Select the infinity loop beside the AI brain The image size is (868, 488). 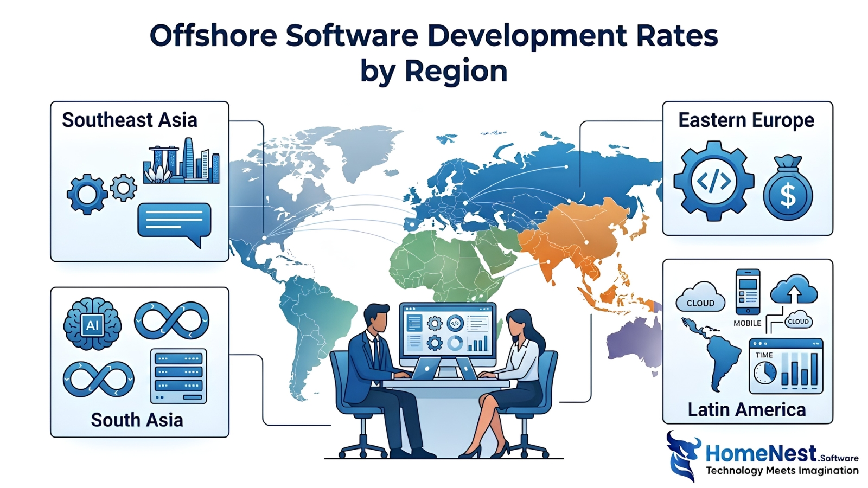click(x=171, y=320)
